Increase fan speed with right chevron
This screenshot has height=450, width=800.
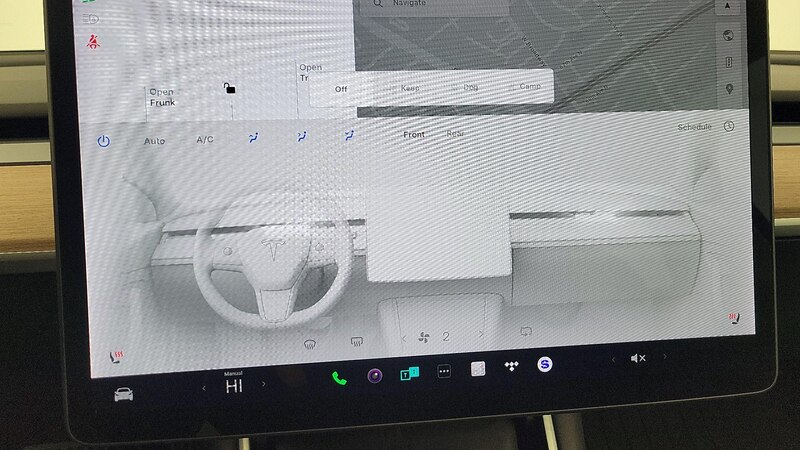[x=481, y=335]
